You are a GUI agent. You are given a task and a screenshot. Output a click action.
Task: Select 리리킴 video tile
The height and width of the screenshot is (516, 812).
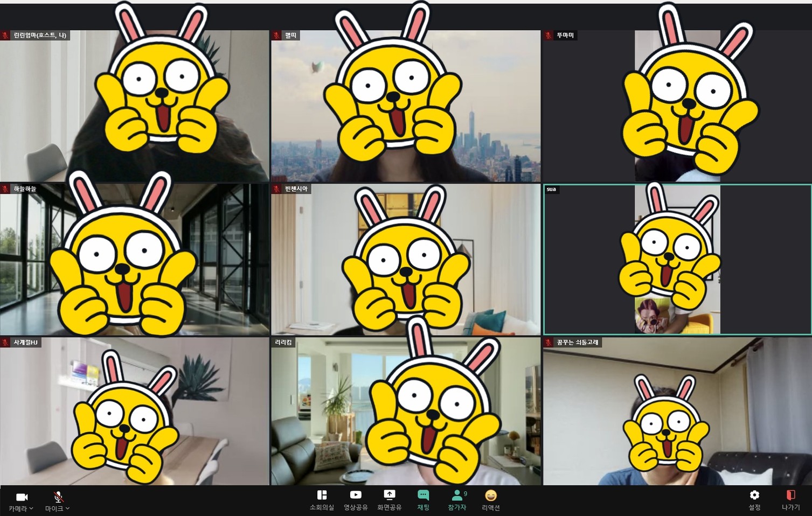click(406, 412)
